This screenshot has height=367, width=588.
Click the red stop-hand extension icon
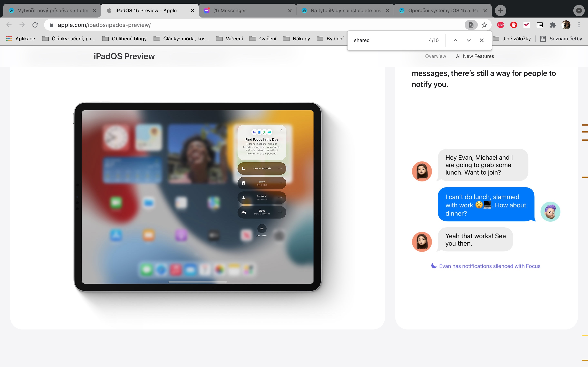pos(513,25)
